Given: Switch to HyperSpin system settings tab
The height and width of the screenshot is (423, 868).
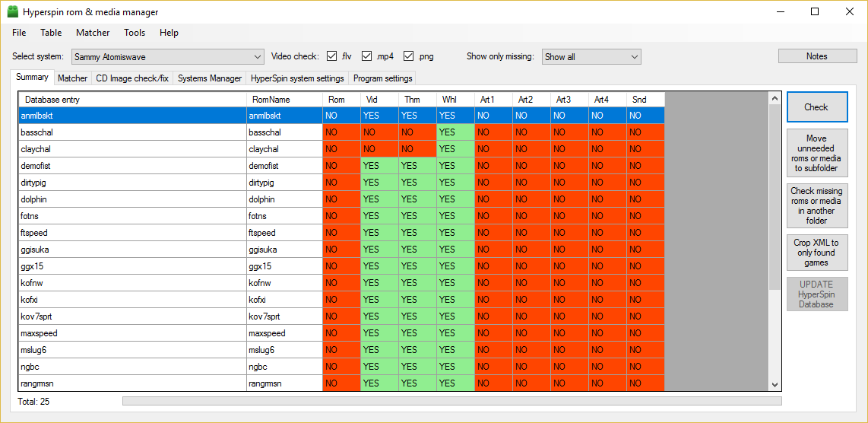Looking at the screenshot, I should point(298,78).
